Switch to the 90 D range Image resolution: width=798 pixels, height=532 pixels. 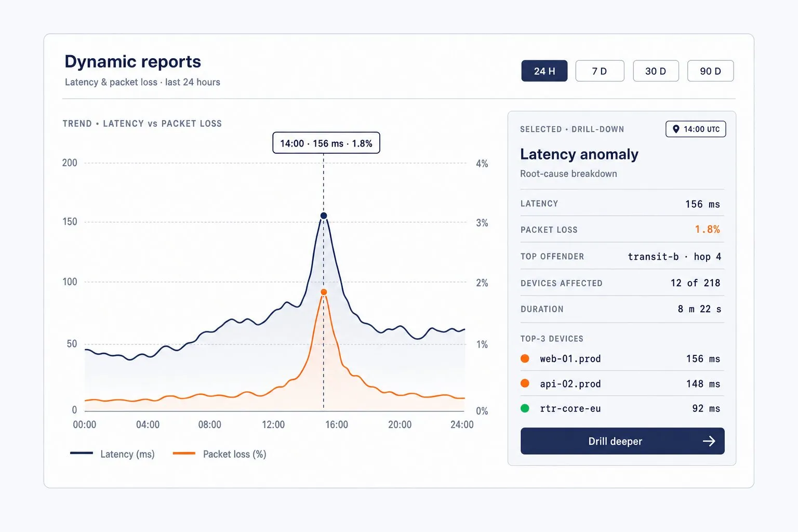(x=710, y=71)
